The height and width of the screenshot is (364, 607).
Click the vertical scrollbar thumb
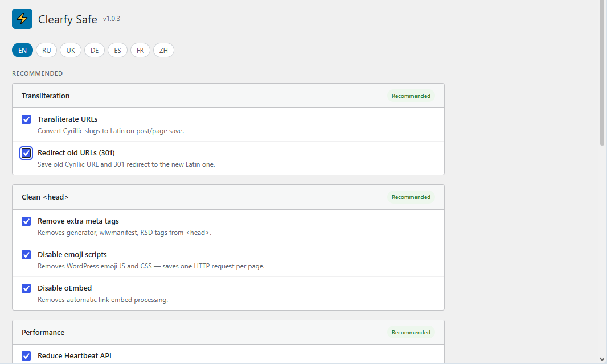pyautogui.click(x=602, y=73)
